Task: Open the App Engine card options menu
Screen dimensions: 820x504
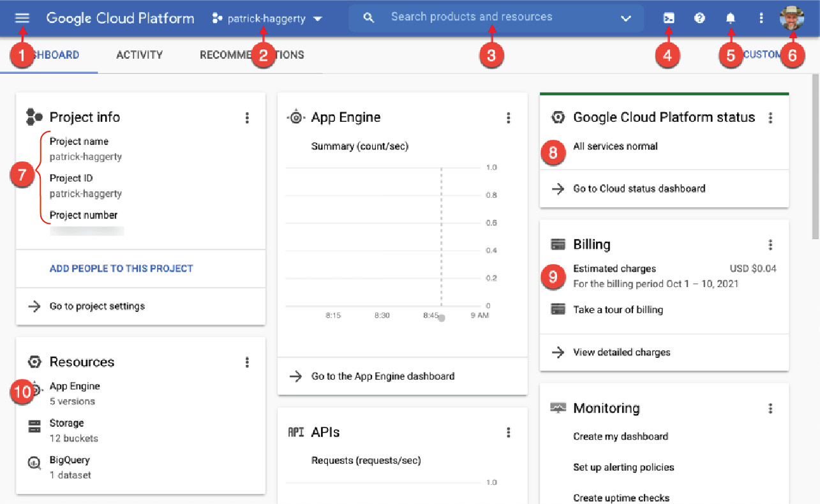Action: click(509, 117)
